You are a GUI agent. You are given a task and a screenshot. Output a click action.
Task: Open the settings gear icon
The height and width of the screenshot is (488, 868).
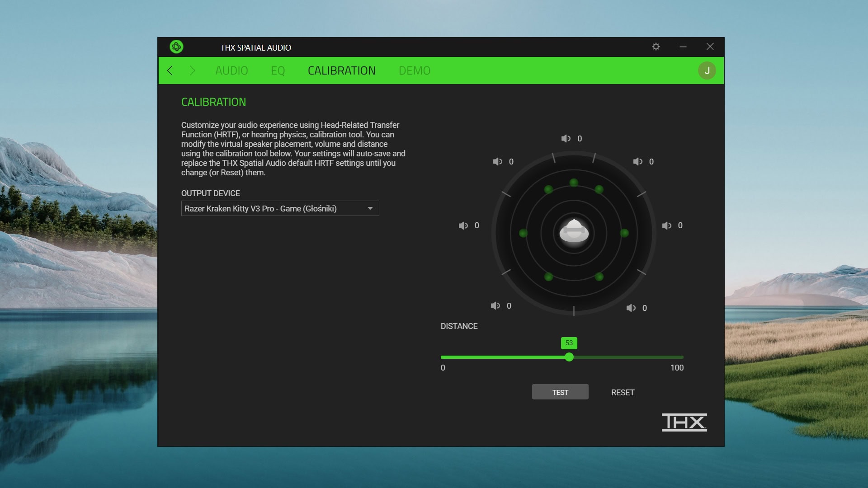pos(656,47)
